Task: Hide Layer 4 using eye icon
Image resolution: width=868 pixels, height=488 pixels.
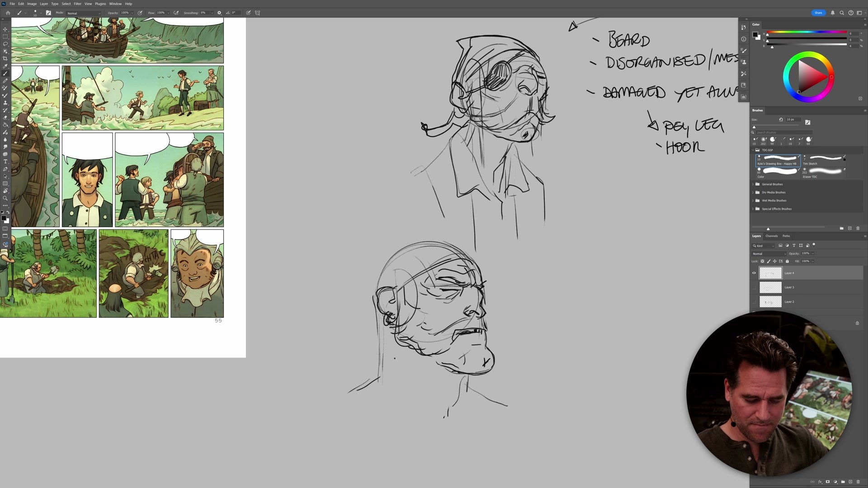Action: click(x=754, y=273)
